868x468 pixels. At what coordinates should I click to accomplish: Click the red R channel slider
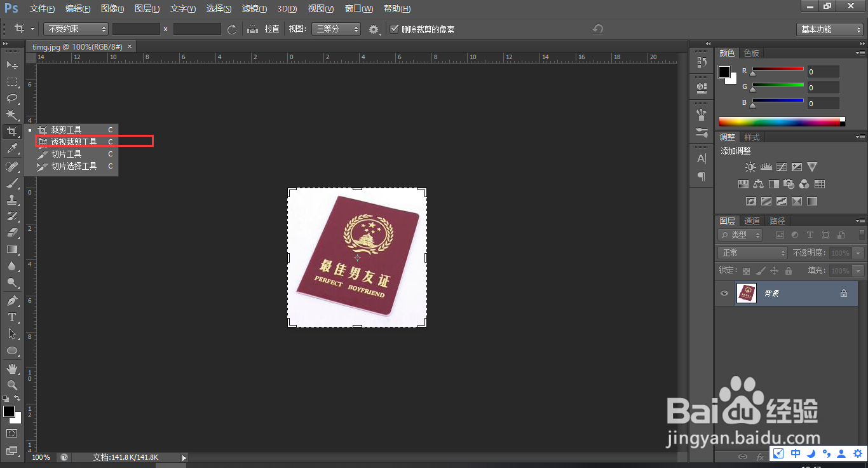tap(778, 69)
